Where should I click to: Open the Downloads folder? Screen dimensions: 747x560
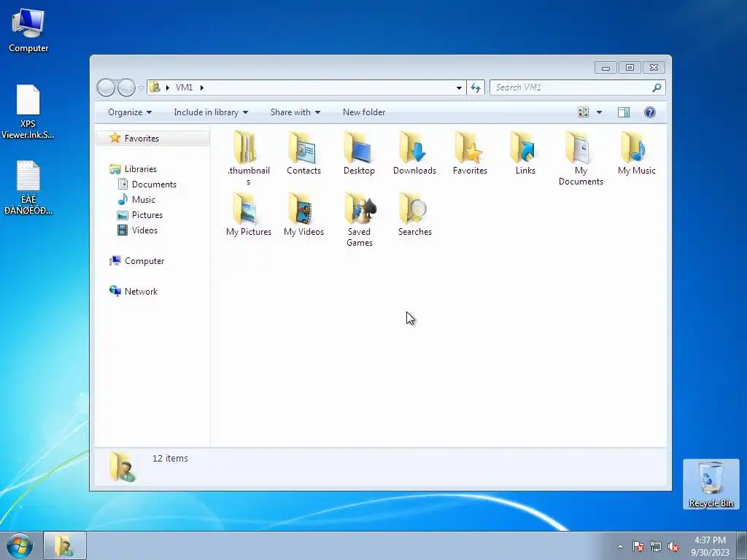[414, 153]
